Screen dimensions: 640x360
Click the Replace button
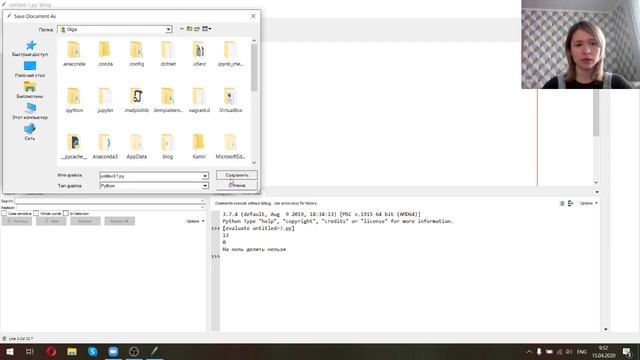[x=85, y=221]
